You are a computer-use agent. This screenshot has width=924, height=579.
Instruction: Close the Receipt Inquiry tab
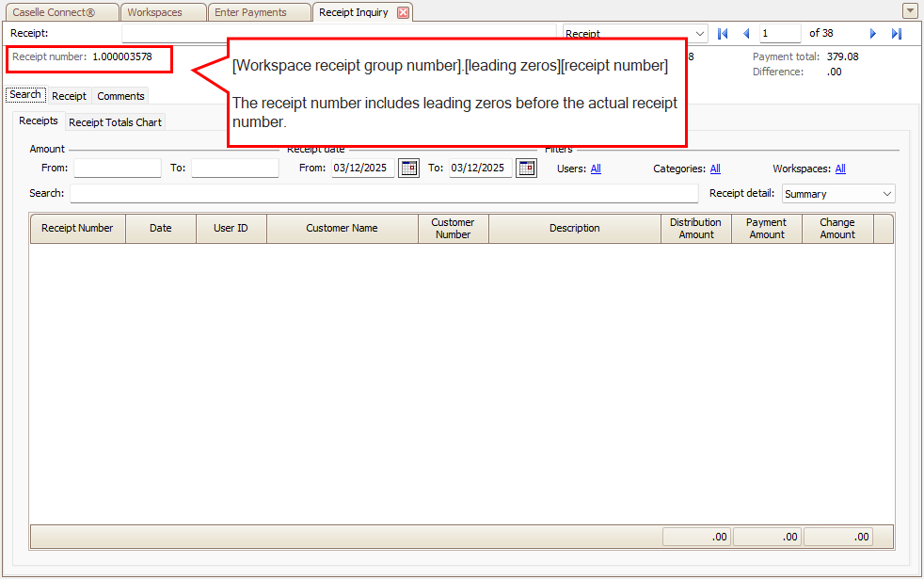[x=403, y=12]
